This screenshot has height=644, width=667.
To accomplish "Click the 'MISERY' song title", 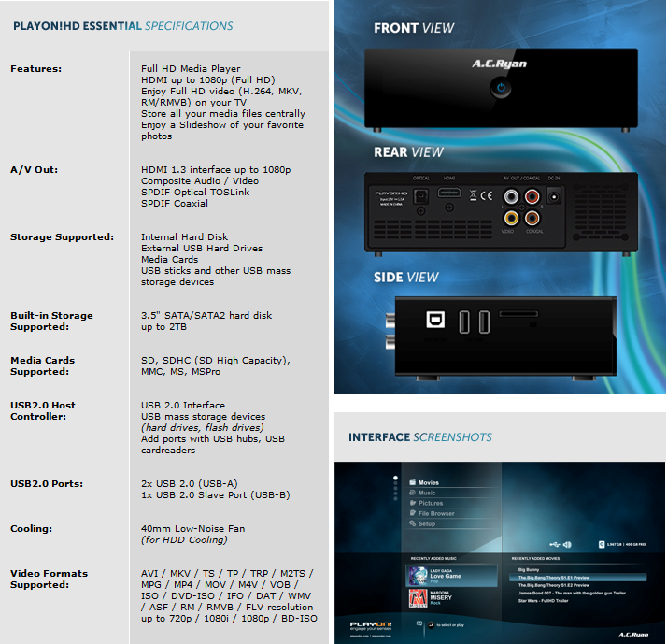I will tap(441, 597).
